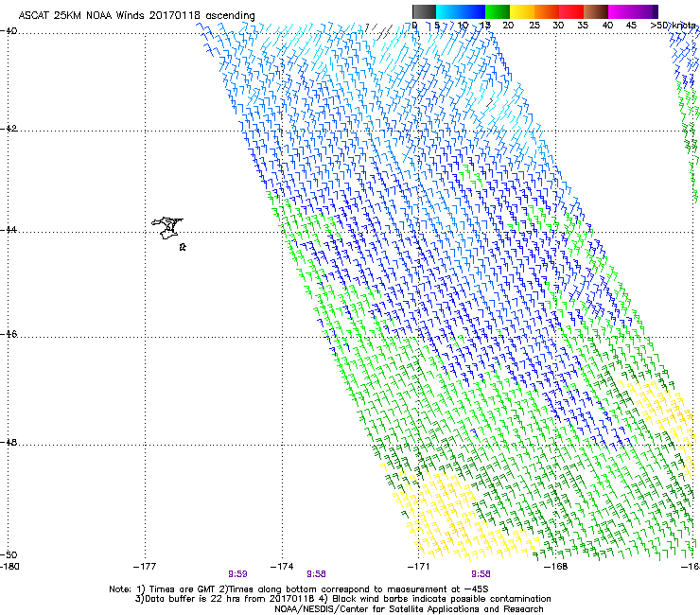Click the purple 9:59 swath time label
The height and width of the screenshot is (615, 700).
tap(237, 574)
